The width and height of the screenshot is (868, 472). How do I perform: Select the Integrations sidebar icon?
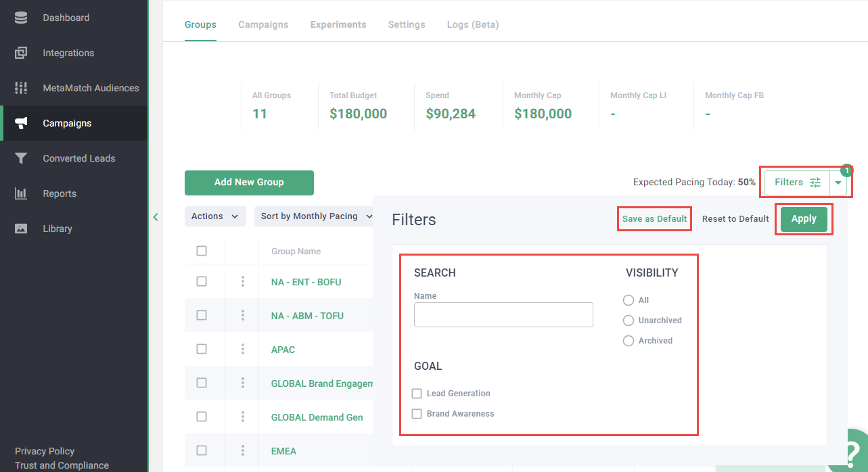(x=19, y=53)
